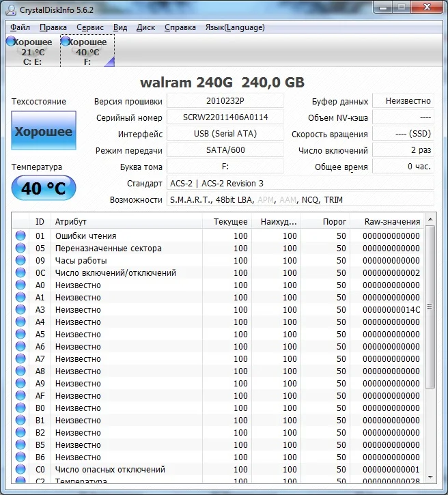
Task: Click the transfer mode field SATA/600
Action: click(x=225, y=150)
